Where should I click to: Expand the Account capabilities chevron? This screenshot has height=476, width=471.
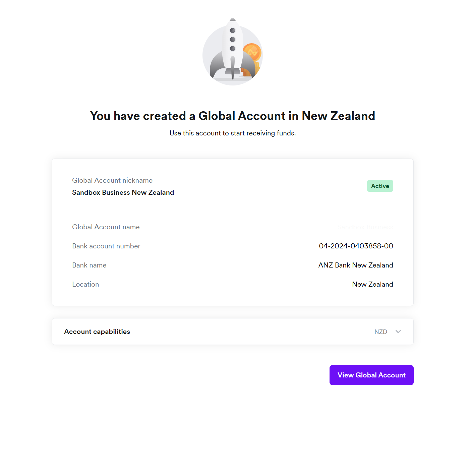(398, 332)
